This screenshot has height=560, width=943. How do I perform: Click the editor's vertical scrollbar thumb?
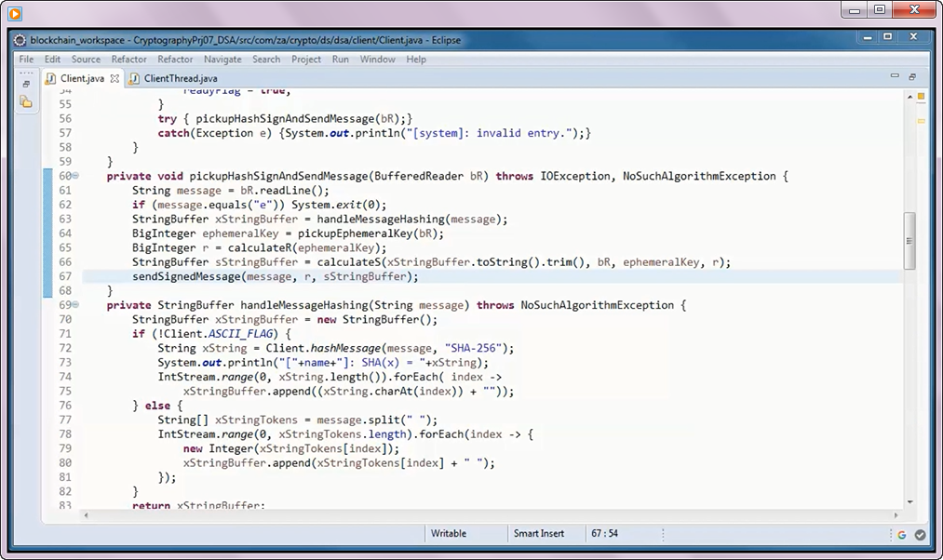[909, 241]
